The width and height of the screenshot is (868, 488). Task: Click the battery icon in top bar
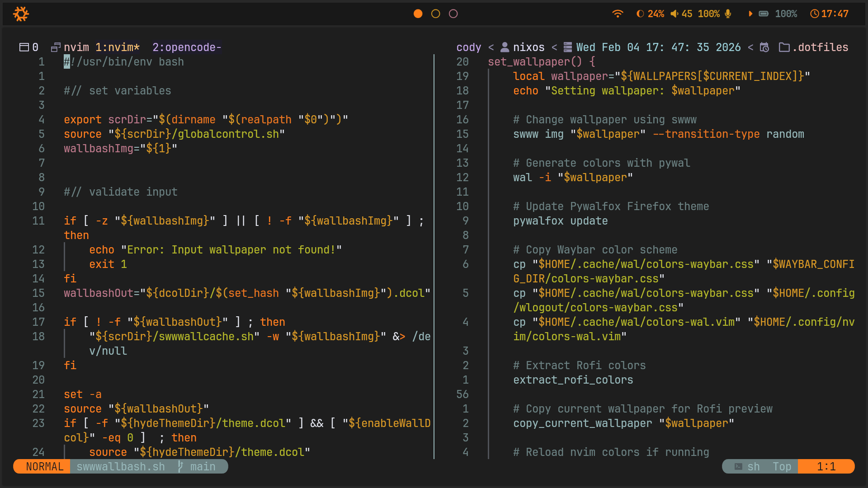764,14
